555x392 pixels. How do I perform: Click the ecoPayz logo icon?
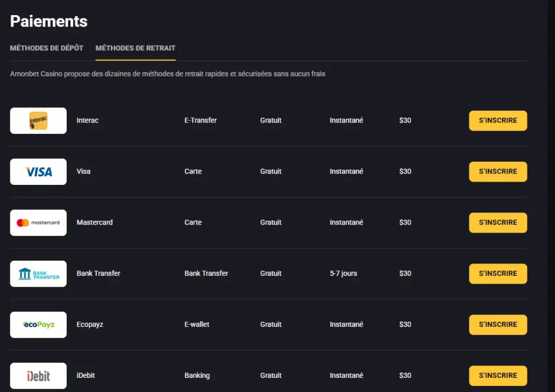(38, 325)
